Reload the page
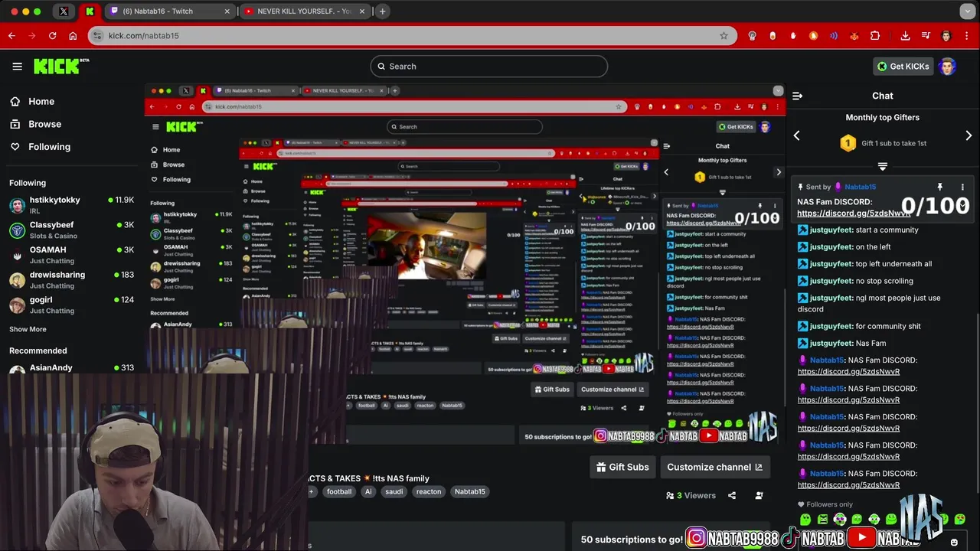980x551 pixels. point(52,36)
